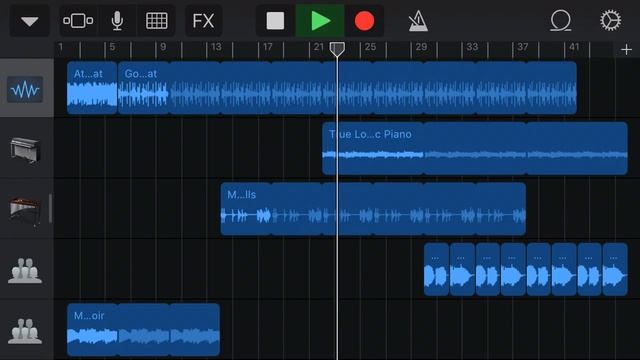640x360 pixels.
Task: Grab the track header resize handle
Action: pyautogui.click(x=51, y=209)
